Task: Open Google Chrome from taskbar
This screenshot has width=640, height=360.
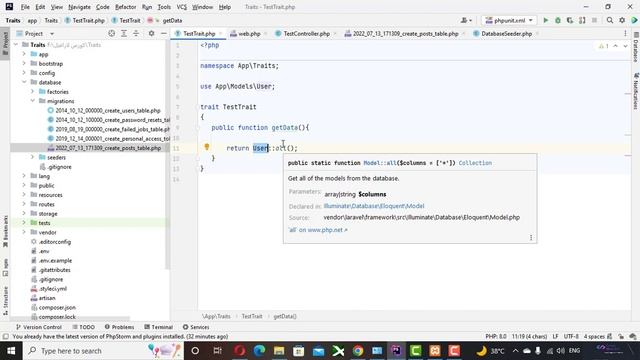Action: (358, 351)
